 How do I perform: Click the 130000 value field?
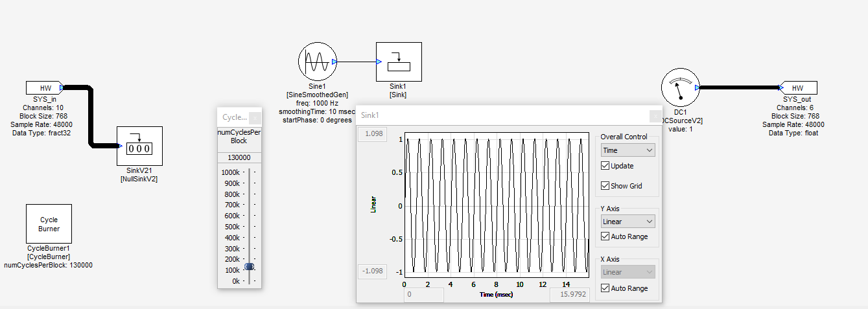(239, 158)
